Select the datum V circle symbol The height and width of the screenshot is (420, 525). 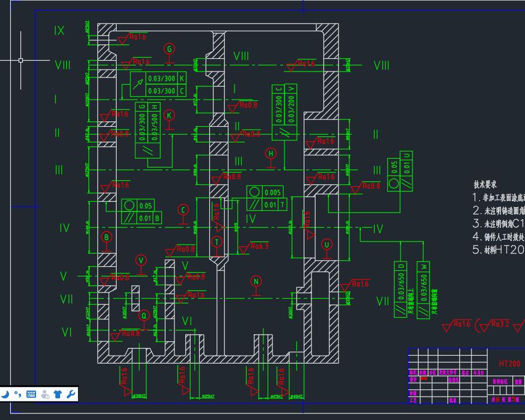click(x=141, y=260)
